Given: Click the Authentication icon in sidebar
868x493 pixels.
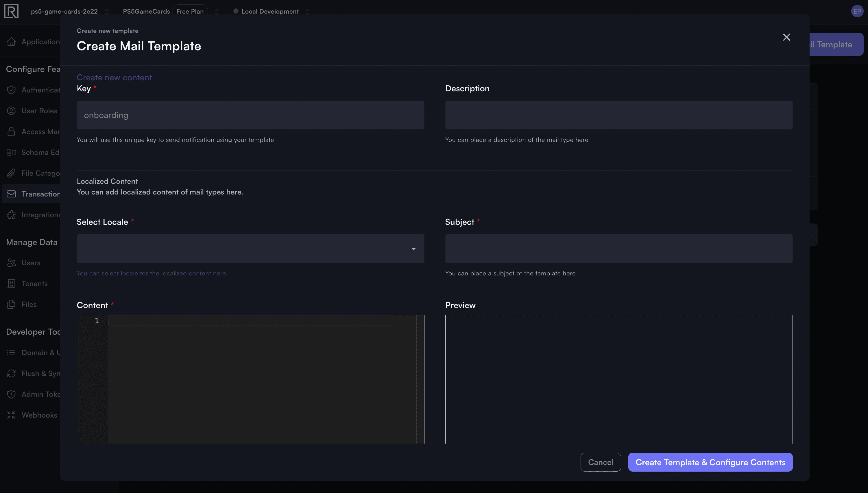Looking at the screenshot, I should coord(11,90).
